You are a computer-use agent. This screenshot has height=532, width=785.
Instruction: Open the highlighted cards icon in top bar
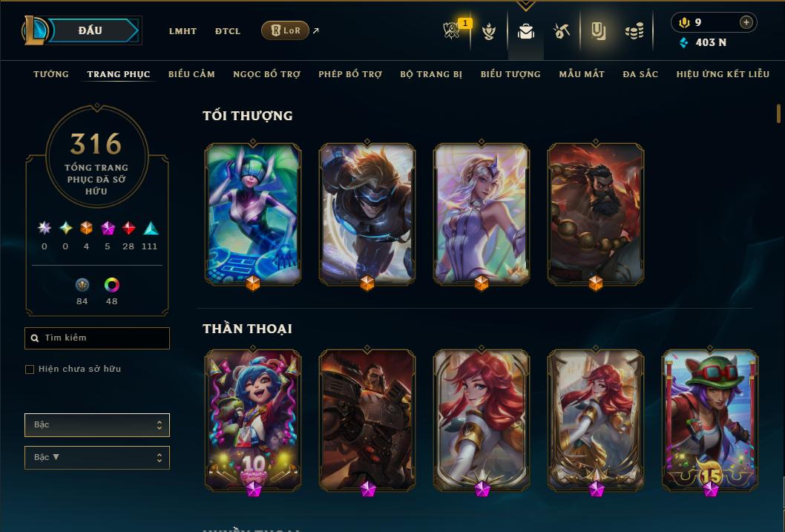click(x=598, y=31)
